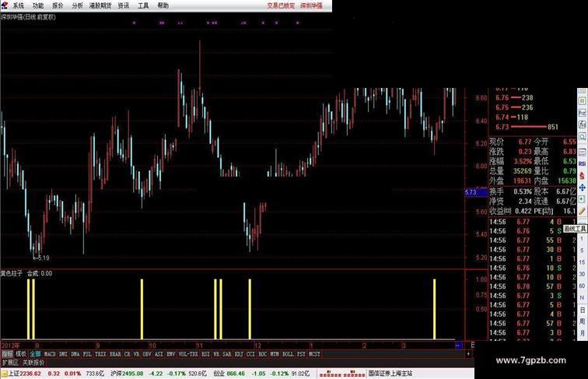This screenshot has width=588, height=379.
Task: Select the DMI indicator tab
Action: (63, 354)
